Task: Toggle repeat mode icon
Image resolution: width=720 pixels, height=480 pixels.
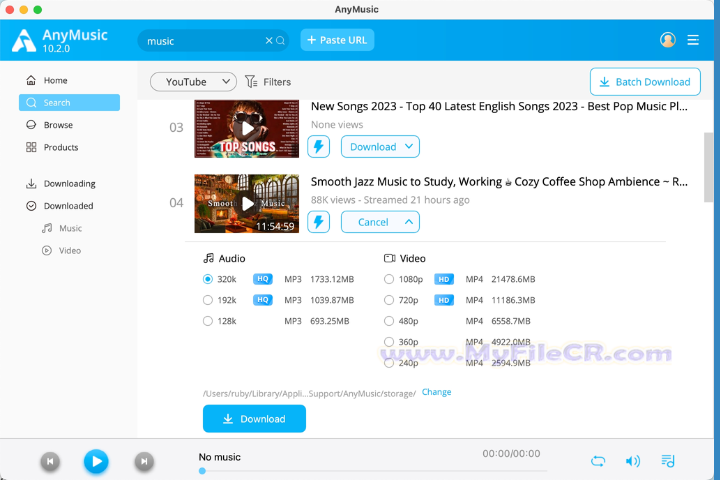Action: (598, 461)
